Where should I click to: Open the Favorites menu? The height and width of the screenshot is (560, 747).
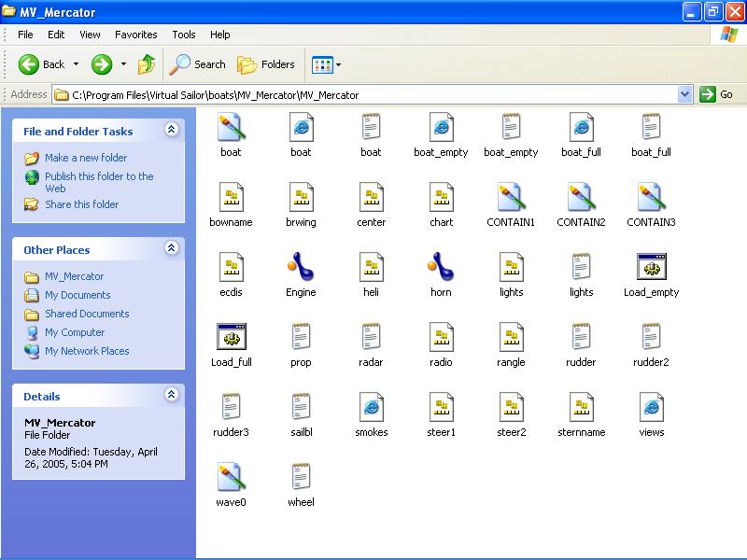click(135, 35)
